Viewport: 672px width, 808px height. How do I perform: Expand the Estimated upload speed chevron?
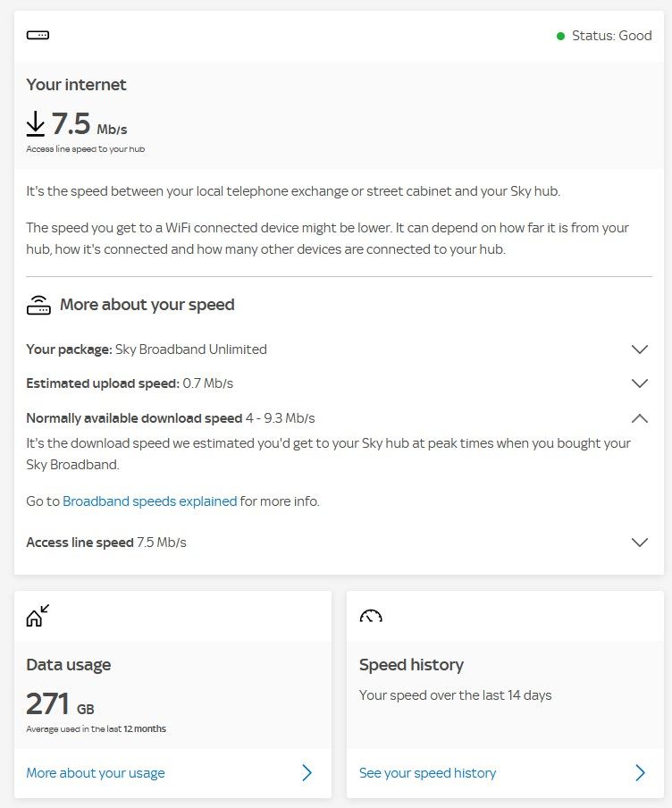pos(639,383)
